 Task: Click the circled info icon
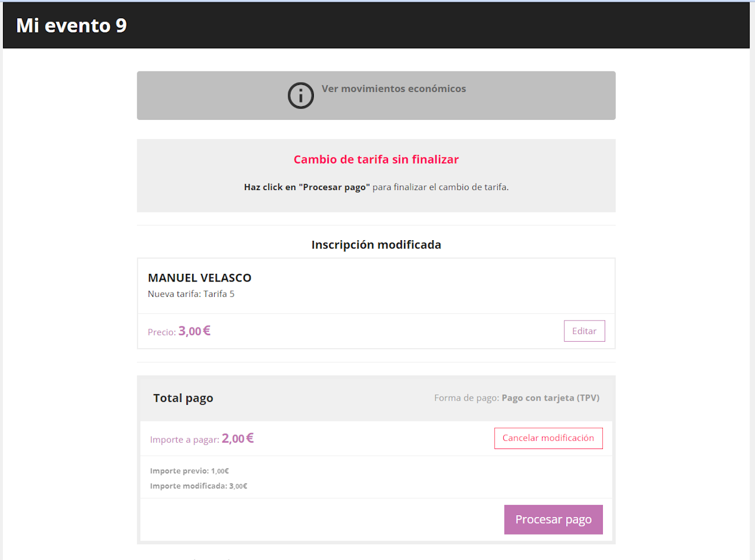point(301,96)
